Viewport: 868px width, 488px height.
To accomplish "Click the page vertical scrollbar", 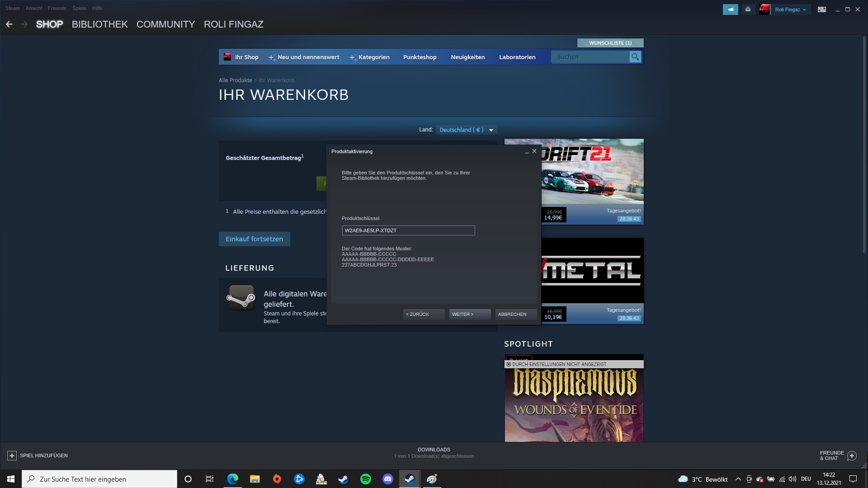I will point(864,145).
